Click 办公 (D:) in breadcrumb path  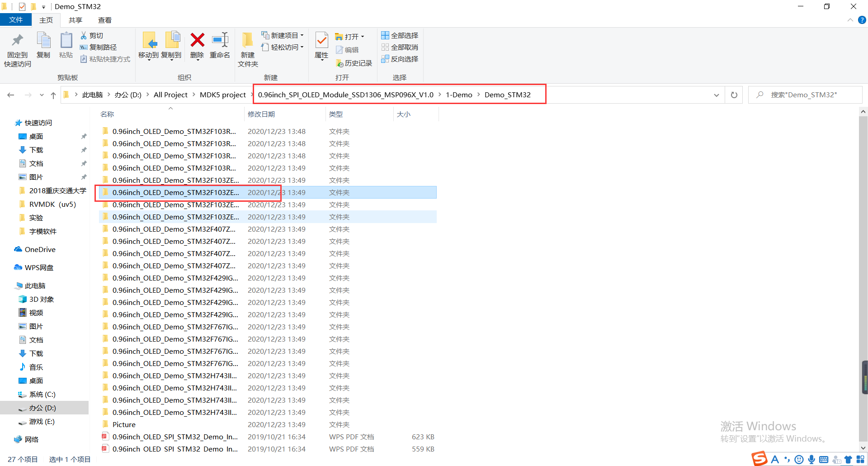128,95
